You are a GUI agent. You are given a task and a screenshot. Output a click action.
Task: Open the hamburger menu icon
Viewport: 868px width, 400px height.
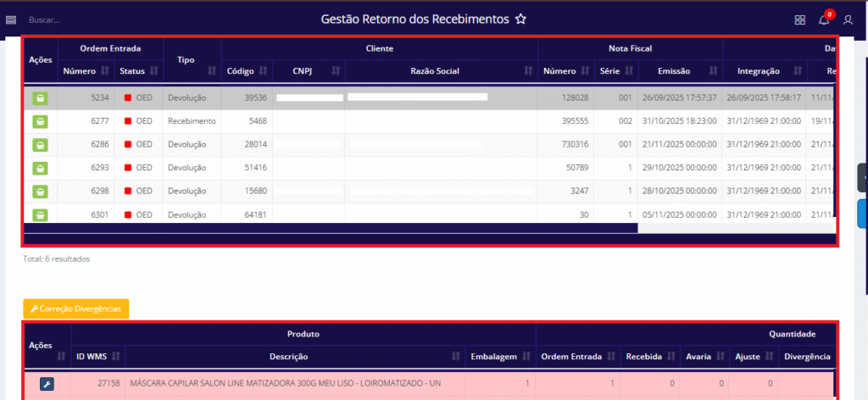(11, 19)
